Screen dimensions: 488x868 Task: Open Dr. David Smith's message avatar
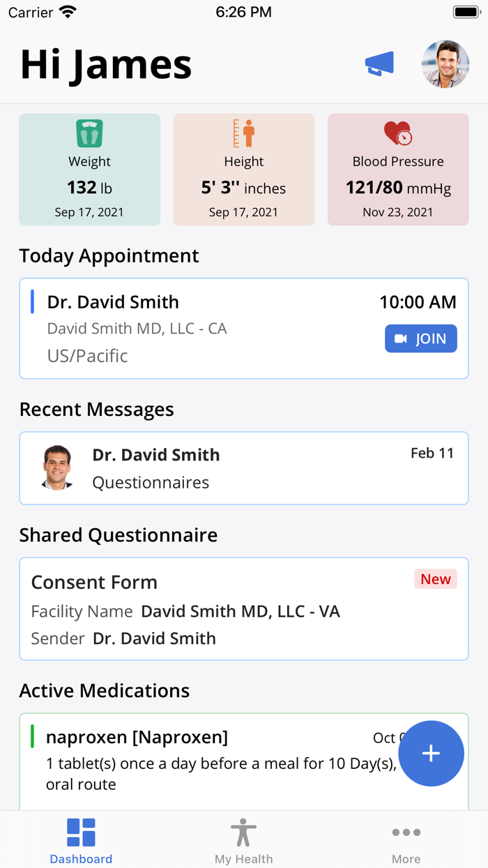pyautogui.click(x=57, y=467)
